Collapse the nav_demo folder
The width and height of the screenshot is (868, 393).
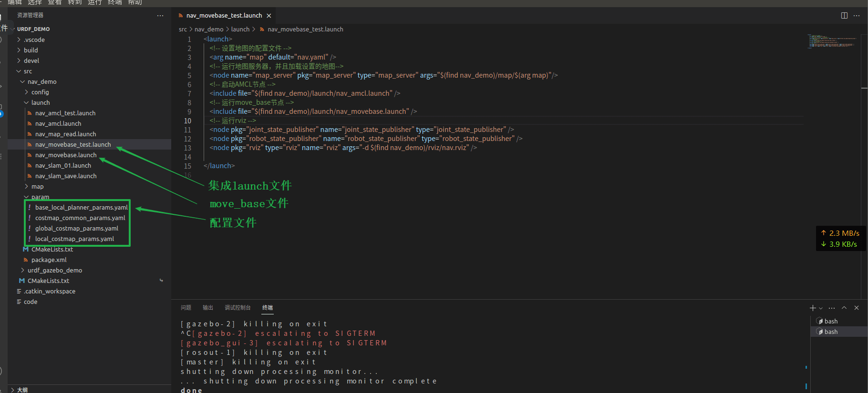coord(42,81)
